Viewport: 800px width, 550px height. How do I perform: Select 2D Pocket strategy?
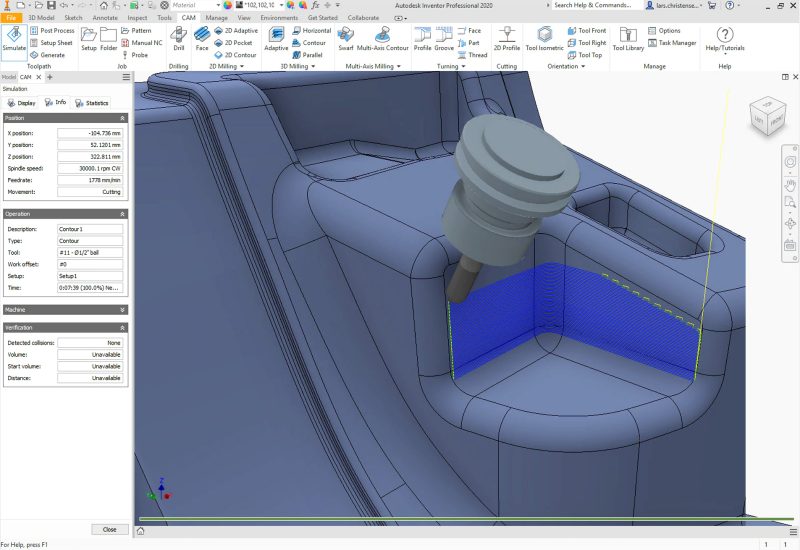[234, 43]
